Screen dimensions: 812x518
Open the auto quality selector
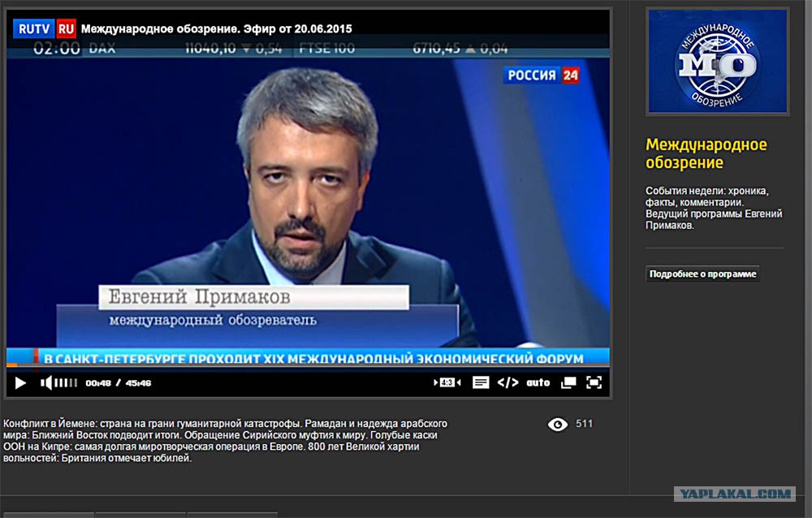pos(538,382)
